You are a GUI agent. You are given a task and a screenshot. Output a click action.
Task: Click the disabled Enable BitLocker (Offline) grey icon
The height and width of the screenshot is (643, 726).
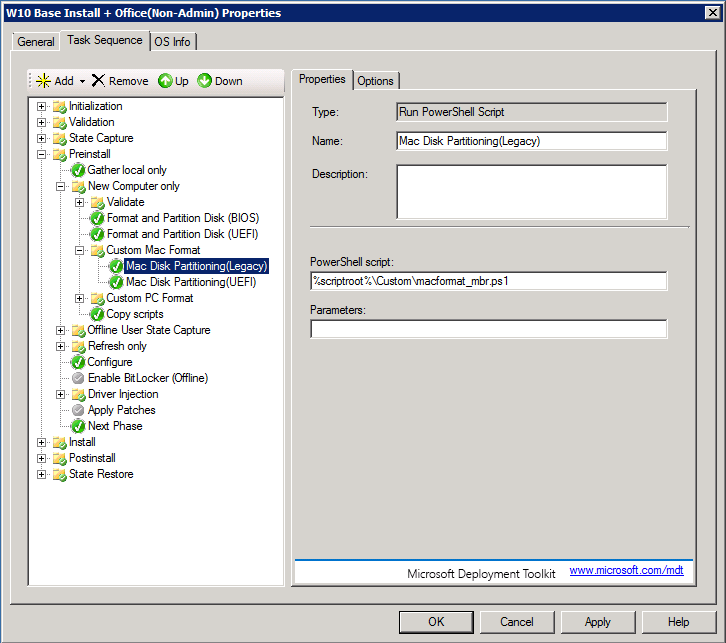[x=78, y=379]
